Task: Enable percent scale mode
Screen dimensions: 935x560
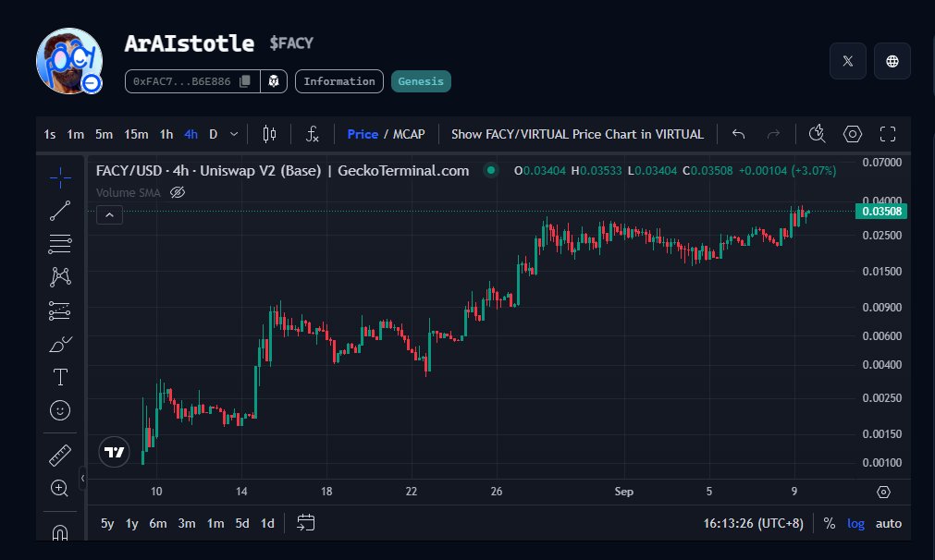Action: 829,523
